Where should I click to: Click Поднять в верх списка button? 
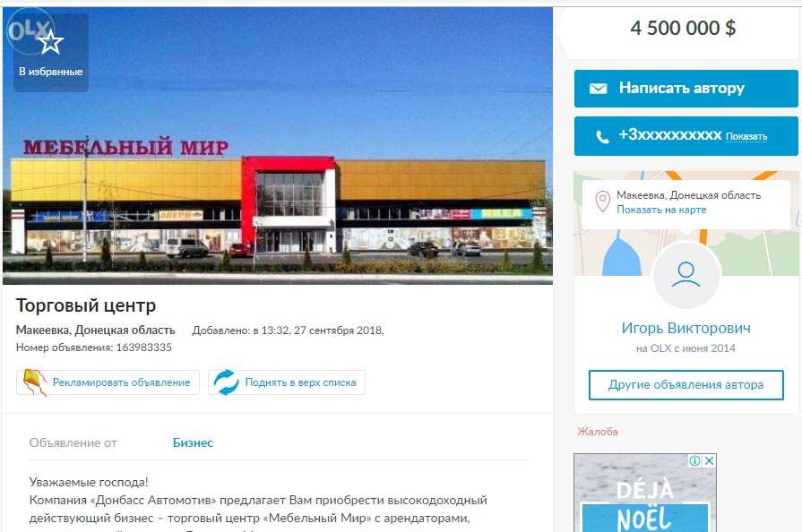[287, 382]
